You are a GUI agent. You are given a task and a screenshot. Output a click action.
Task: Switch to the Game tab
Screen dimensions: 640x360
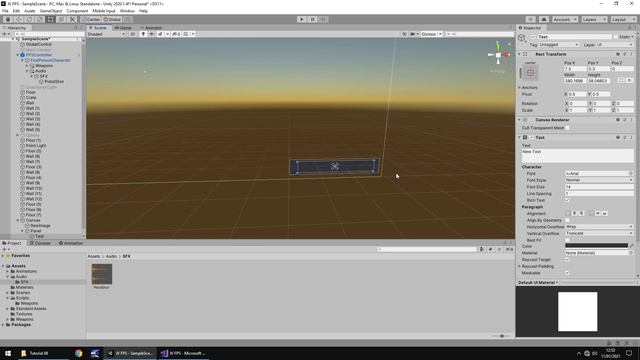pyautogui.click(x=123, y=28)
